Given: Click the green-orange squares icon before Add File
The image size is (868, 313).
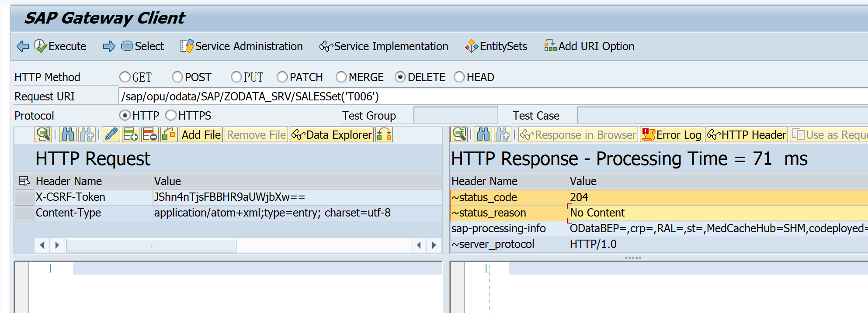Looking at the screenshot, I should click(169, 134).
